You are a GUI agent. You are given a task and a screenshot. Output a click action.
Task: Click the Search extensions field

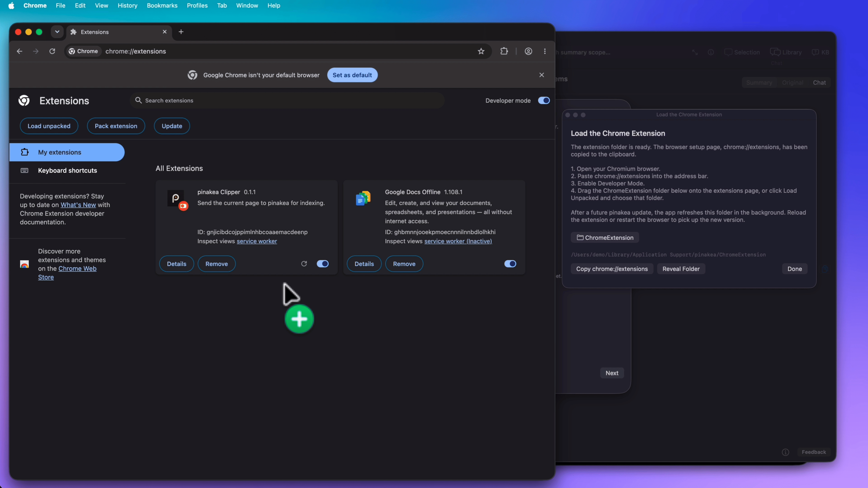pos(287,100)
